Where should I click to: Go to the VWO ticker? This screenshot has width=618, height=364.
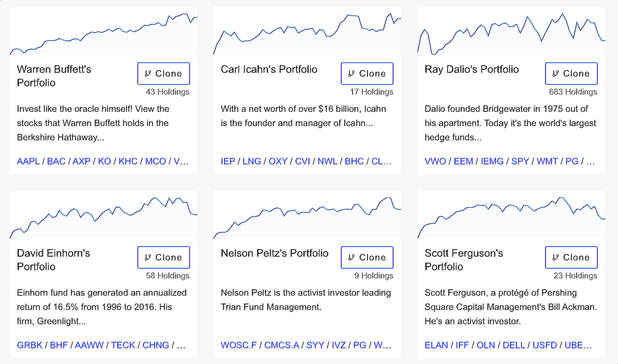coord(435,161)
